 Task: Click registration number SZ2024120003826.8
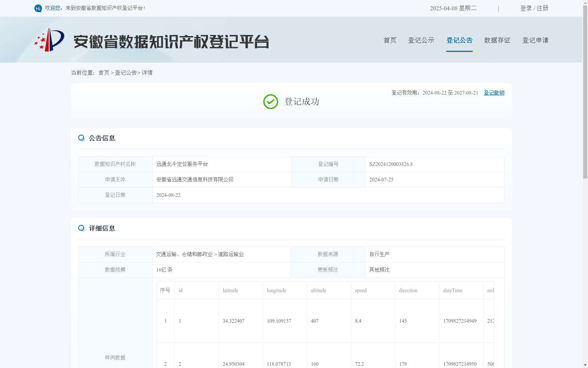[x=391, y=164]
